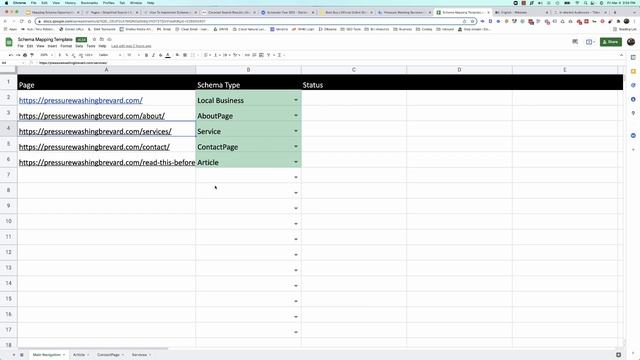Open Schema Type dropdown for AboutPage
The height and width of the screenshot is (360, 640).
point(296,116)
